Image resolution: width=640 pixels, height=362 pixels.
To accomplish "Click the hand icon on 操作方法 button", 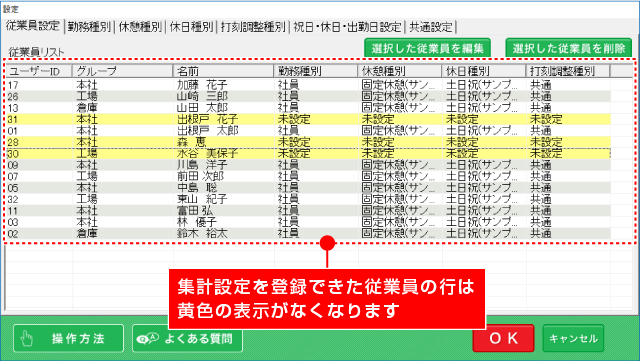I will coord(27,338).
